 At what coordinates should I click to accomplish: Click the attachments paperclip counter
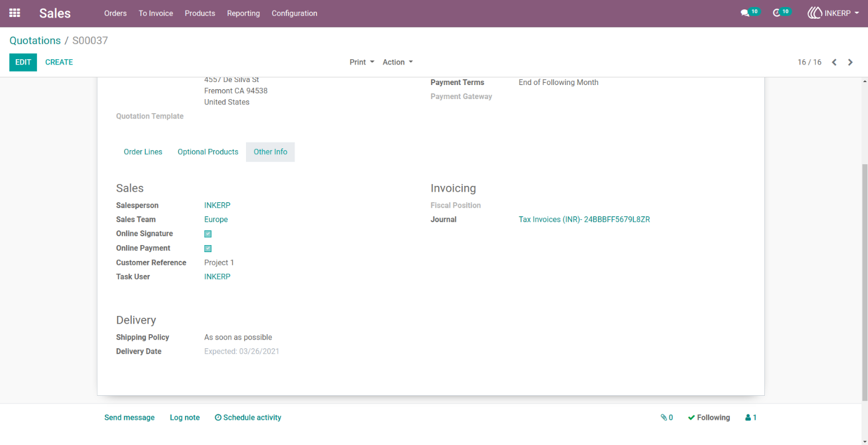(x=667, y=417)
